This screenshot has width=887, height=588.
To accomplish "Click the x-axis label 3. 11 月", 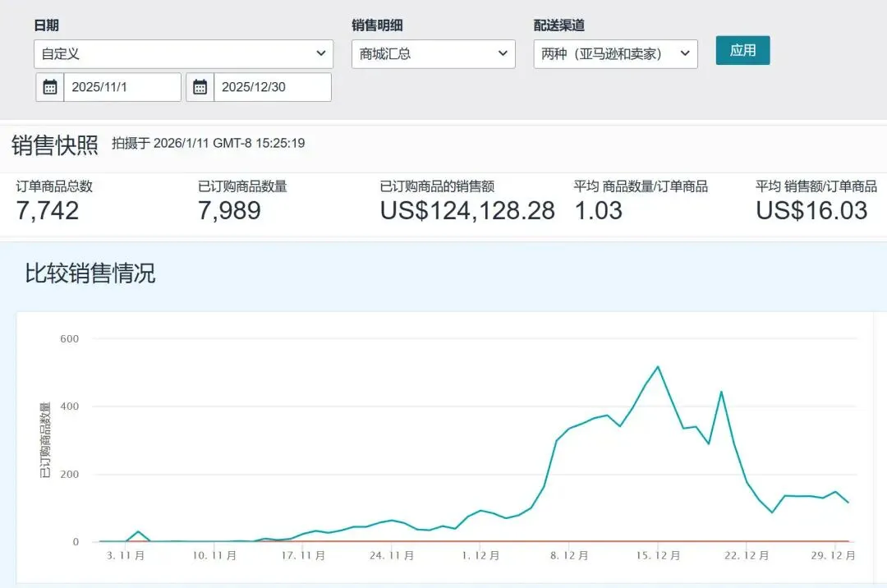I will (x=126, y=556).
